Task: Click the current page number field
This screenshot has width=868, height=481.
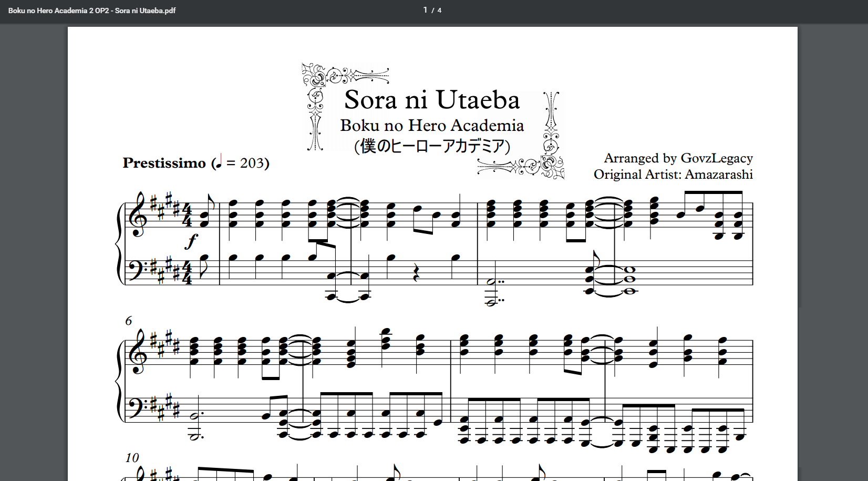Action: coord(425,10)
